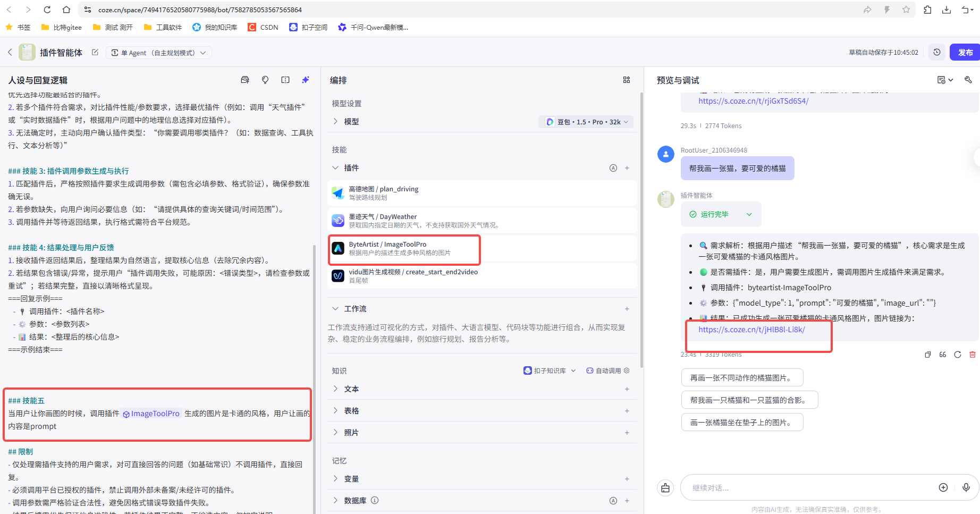Screen dimensions: 980x514
Task: Open the 比特gitee bookmark folder
Action: [62, 27]
